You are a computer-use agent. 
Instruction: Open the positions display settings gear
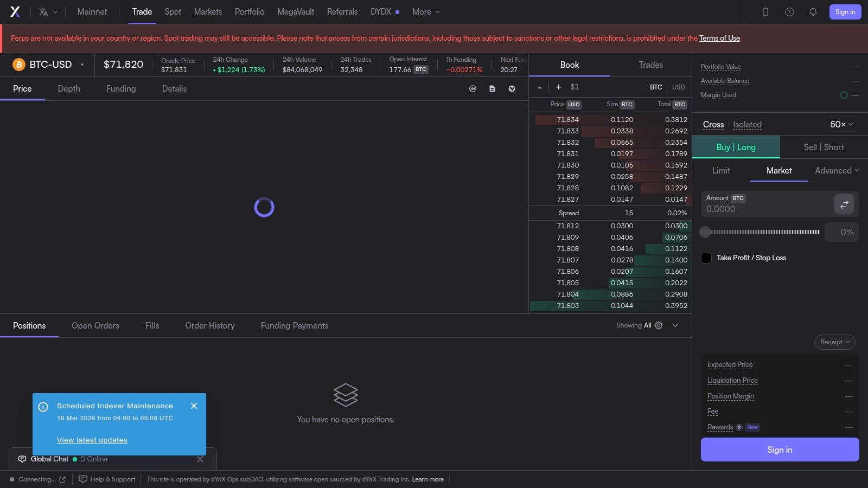(659, 325)
